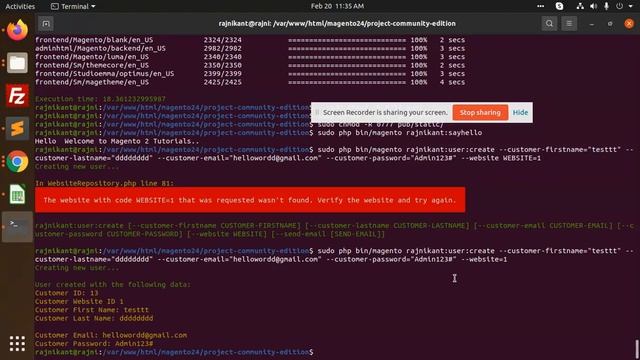The image size is (640, 360).
Task: Click 'In WebsiteRepository.php line 81:' text
Action: click(x=104, y=183)
